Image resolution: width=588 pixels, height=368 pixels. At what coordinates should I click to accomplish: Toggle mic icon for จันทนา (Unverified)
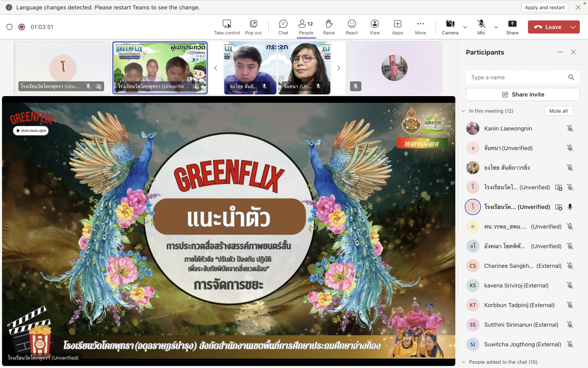pos(570,148)
